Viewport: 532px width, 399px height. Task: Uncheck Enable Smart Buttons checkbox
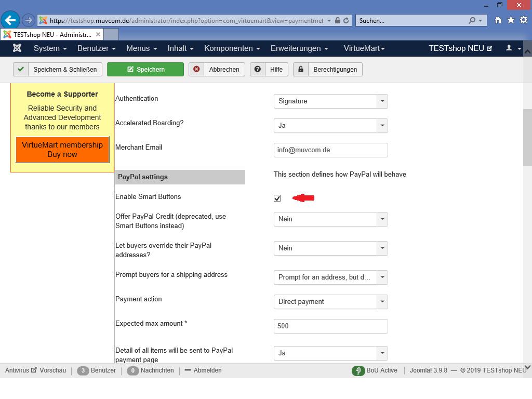tap(277, 198)
